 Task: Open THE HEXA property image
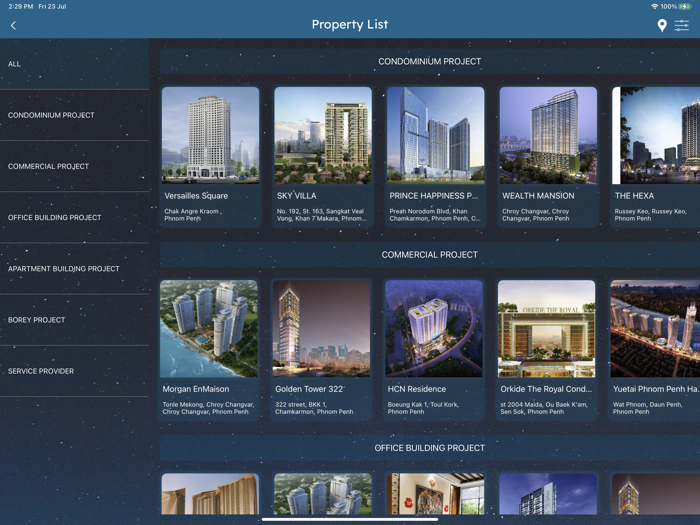tap(656, 135)
